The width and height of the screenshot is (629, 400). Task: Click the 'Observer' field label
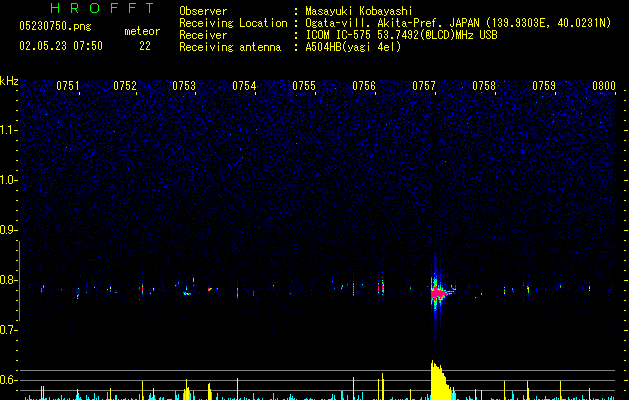203,11
